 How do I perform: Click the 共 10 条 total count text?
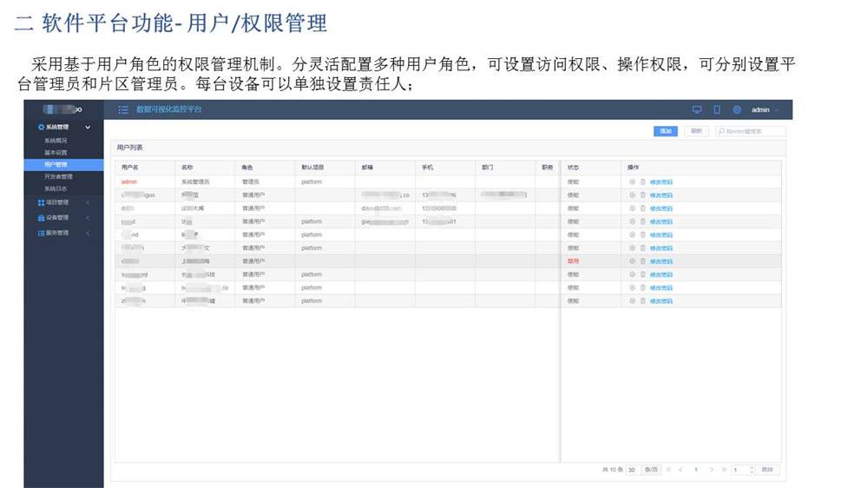click(612, 470)
